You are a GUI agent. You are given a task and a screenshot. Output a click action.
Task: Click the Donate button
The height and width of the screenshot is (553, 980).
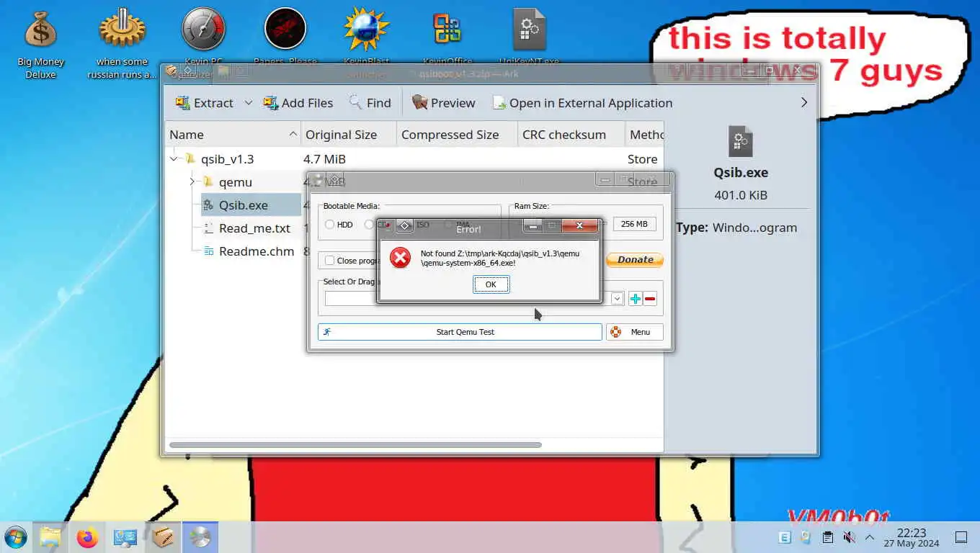tap(635, 260)
